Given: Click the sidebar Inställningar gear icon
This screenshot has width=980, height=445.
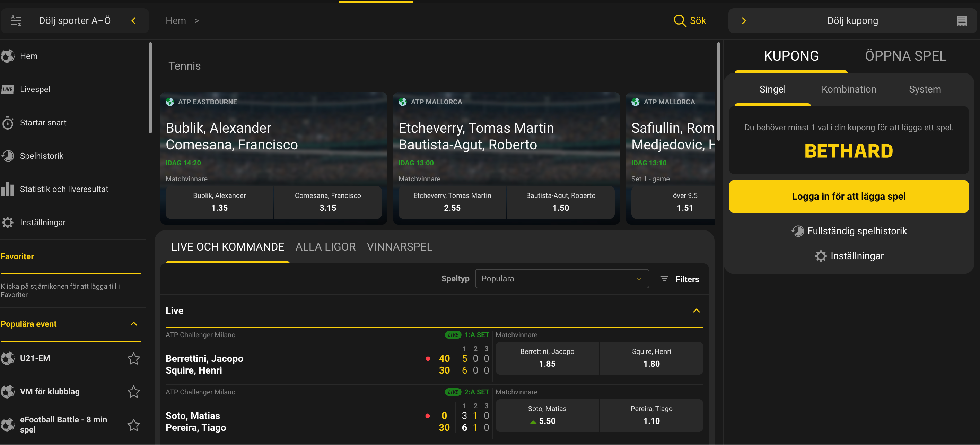Looking at the screenshot, I should [x=8, y=222].
